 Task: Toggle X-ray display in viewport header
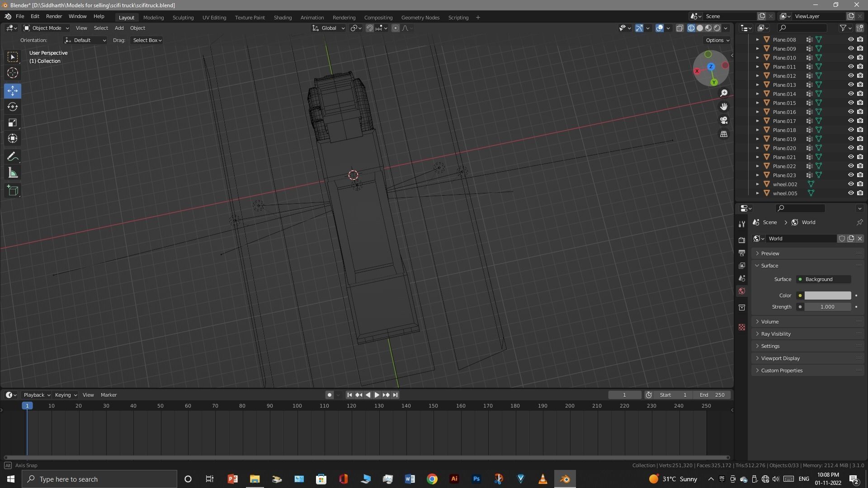(x=679, y=28)
